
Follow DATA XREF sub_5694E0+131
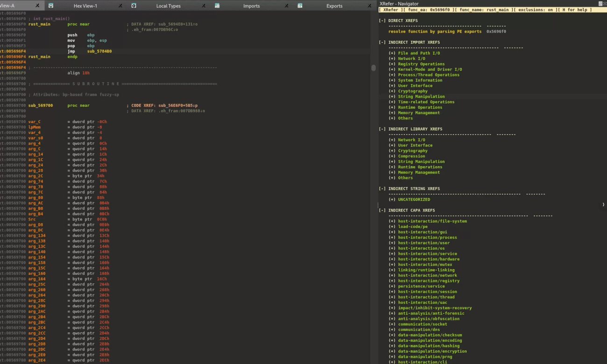pyautogui.click(x=177, y=24)
